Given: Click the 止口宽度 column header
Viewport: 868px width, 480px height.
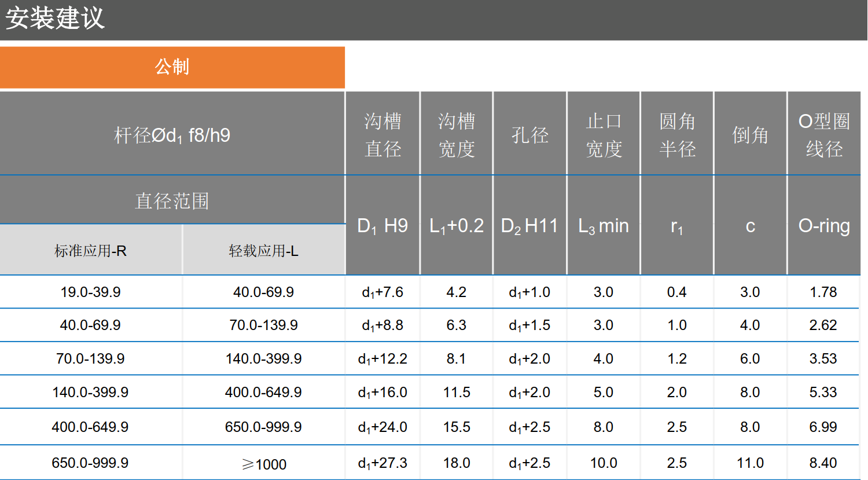Looking at the screenshot, I should tap(604, 135).
